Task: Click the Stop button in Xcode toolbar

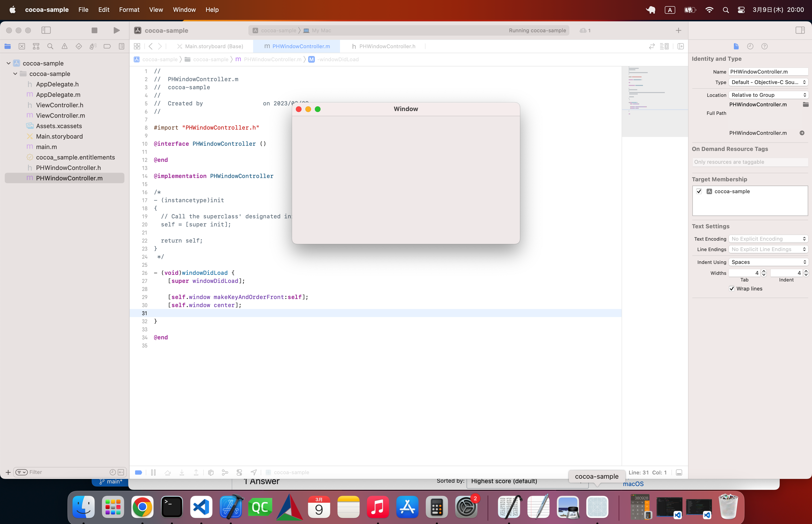Action: [x=94, y=30]
